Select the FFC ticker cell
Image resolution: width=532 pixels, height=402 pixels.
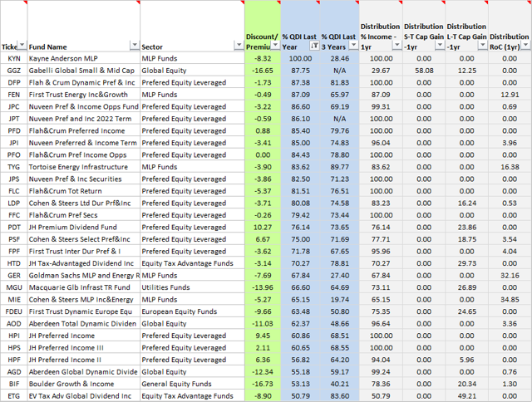[14, 215]
